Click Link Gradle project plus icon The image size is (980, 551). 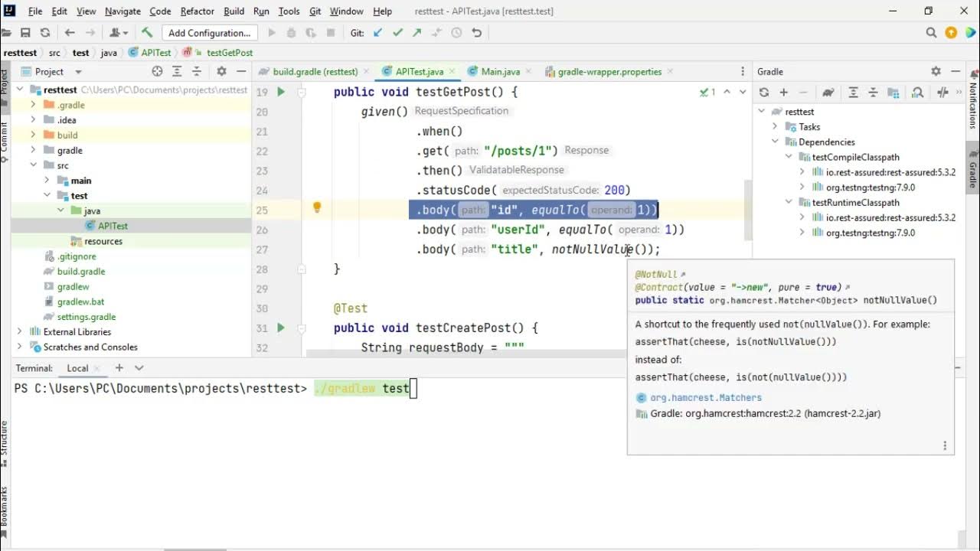[x=784, y=93]
